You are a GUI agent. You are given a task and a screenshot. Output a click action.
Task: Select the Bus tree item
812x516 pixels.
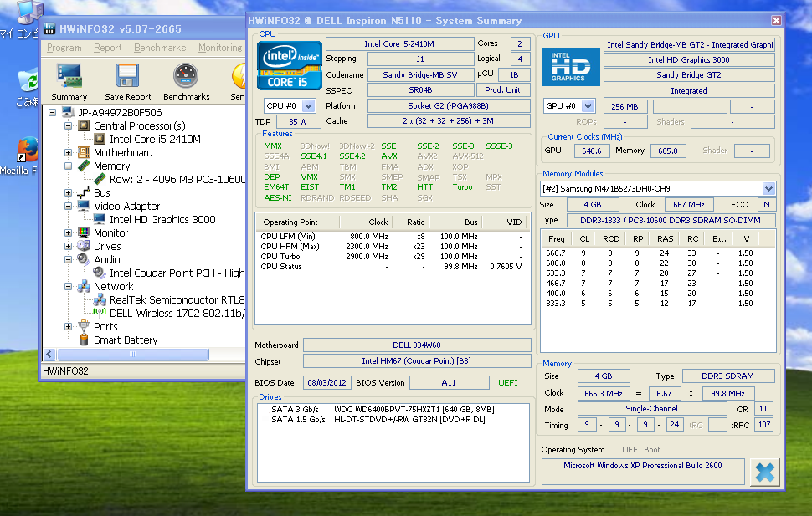pyautogui.click(x=102, y=192)
